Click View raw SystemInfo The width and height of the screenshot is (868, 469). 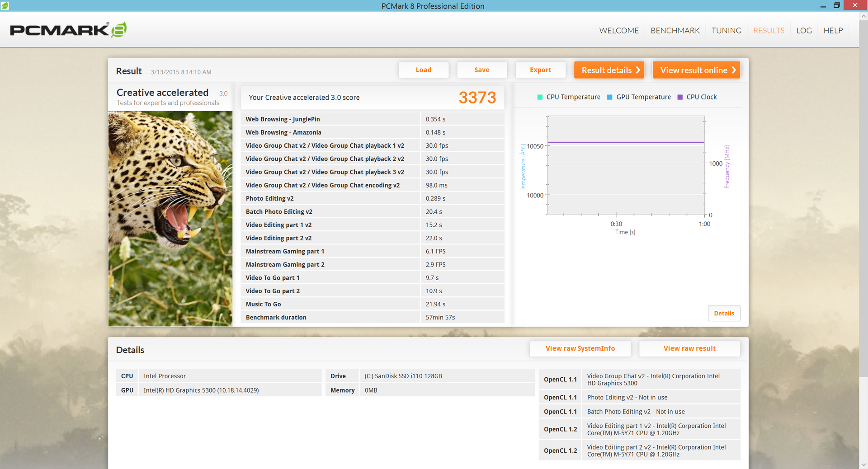tap(580, 348)
